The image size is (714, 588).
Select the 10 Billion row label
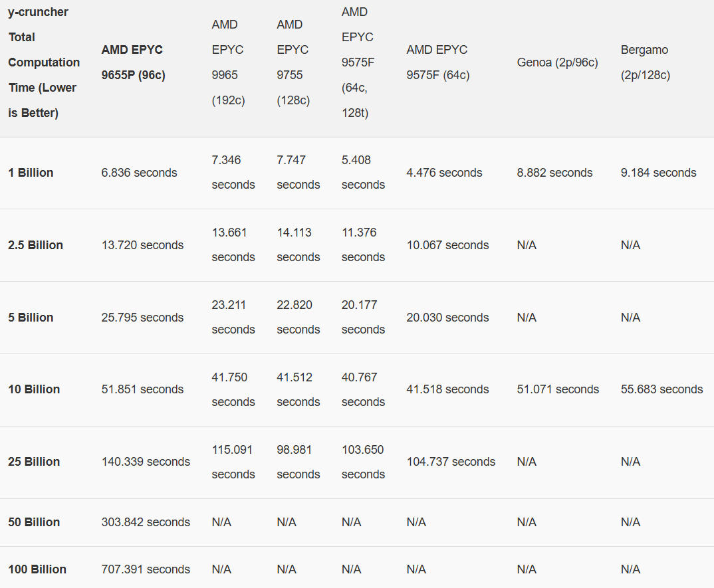click(x=34, y=389)
